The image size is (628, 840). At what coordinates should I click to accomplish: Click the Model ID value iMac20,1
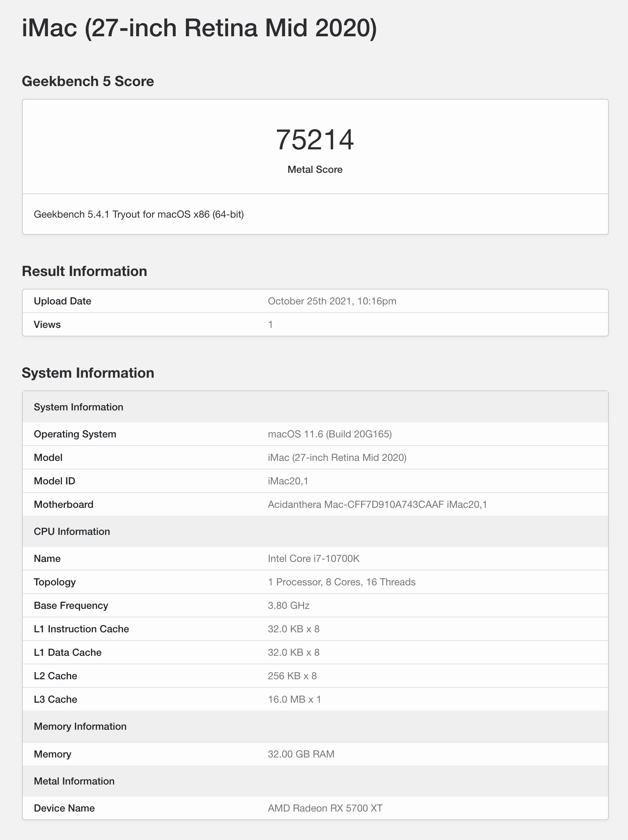coord(288,481)
